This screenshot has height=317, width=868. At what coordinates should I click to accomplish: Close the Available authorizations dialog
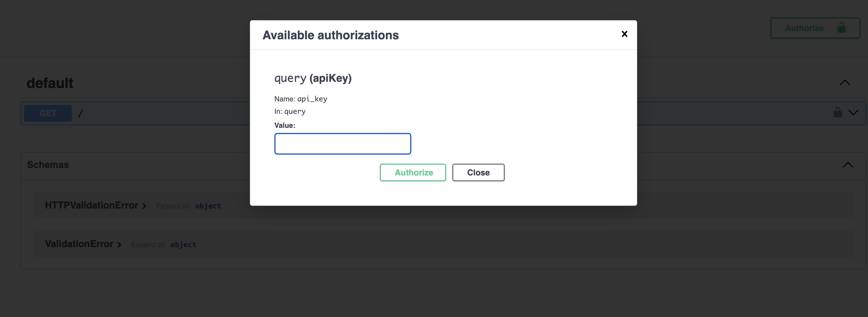[x=478, y=172]
